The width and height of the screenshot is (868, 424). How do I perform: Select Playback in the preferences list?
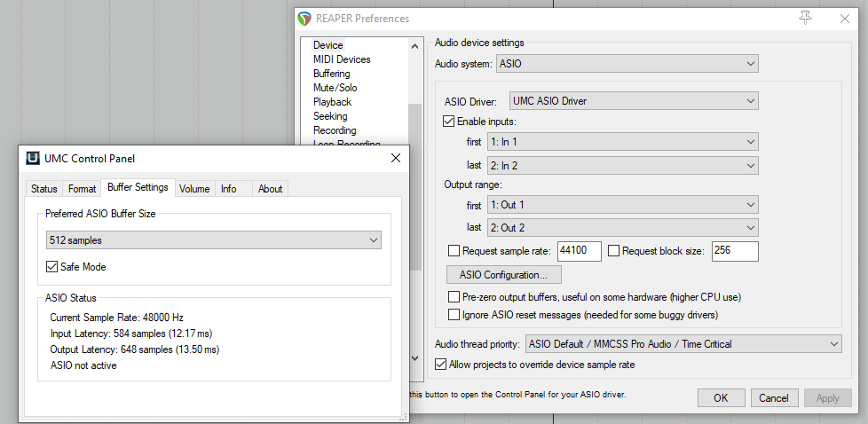(x=332, y=102)
